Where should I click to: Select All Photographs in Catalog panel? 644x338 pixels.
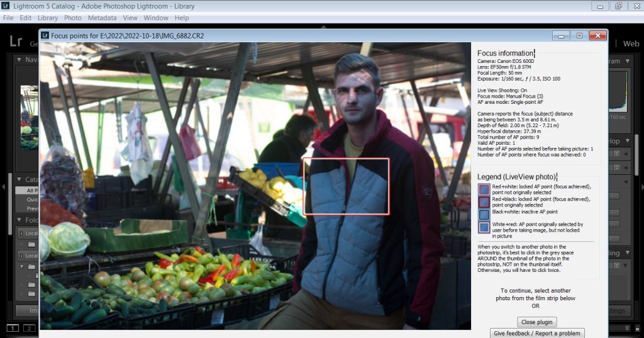pyautogui.click(x=26, y=190)
